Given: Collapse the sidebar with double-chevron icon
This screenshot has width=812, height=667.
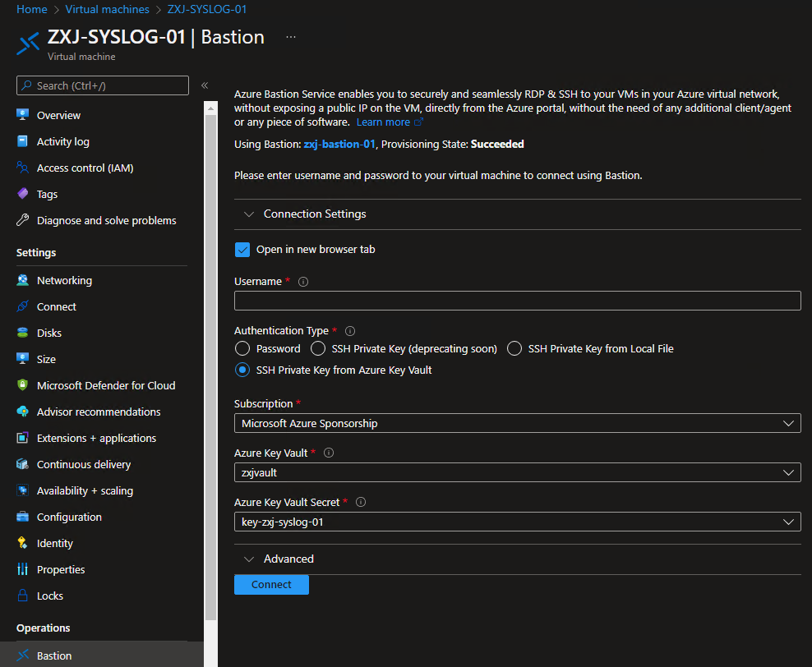Looking at the screenshot, I should click(205, 85).
